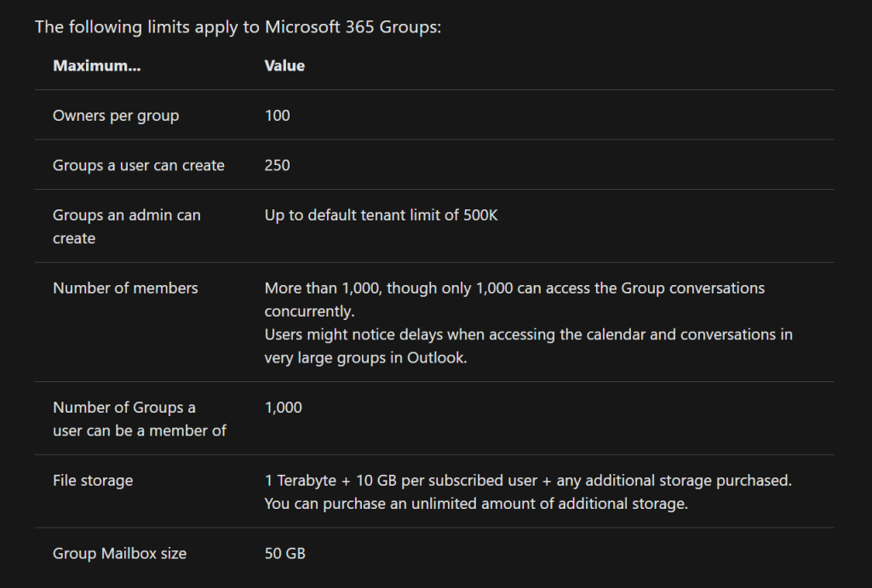Select the 'Group Mailbox size' row label
The height and width of the screenshot is (588, 872).
tap(119, 554)
